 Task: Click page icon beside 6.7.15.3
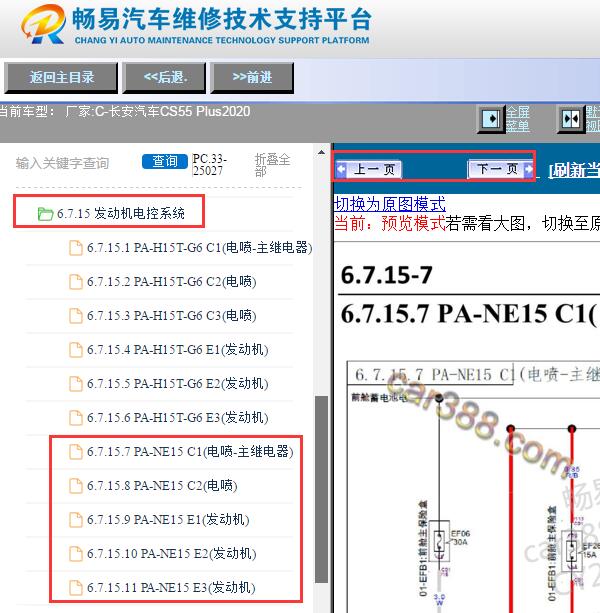[x=76, y=316]
